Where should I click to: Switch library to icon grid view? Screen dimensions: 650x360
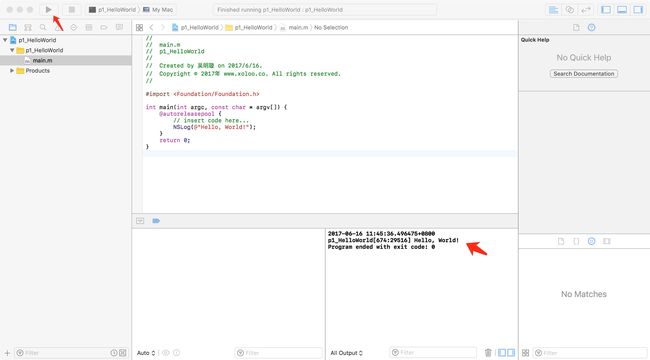pos(525,353)
